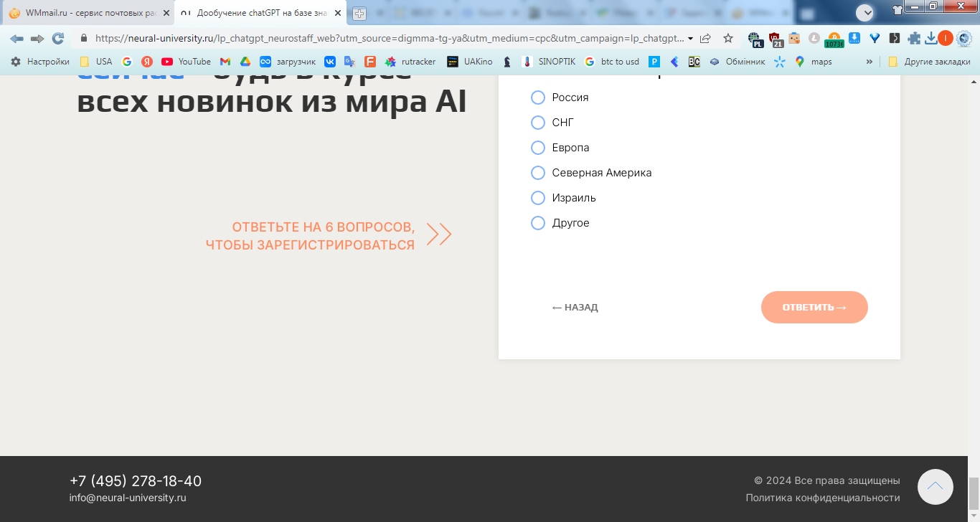Show browser downloads
The width and height of the screenshot is (980, 522).
[x=931, y=38]
